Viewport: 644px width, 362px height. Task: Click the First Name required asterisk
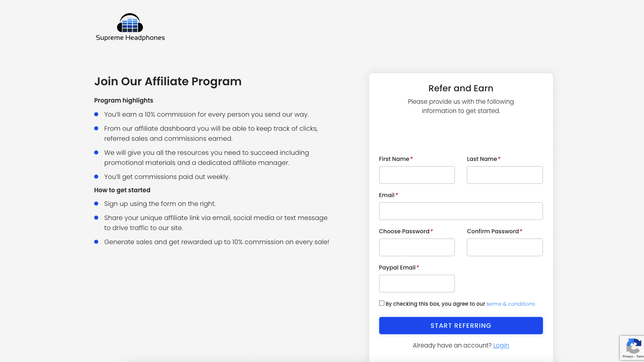pyautogui.click(x=411, y=158)
